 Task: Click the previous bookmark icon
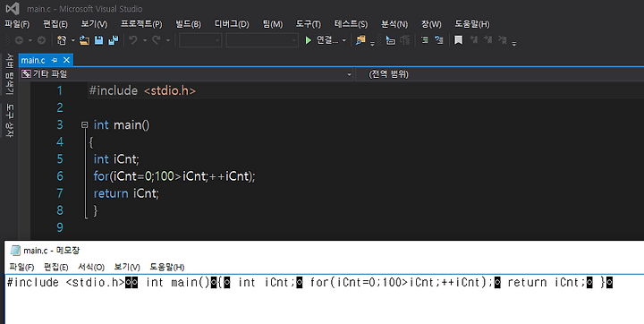coord(473,40)
